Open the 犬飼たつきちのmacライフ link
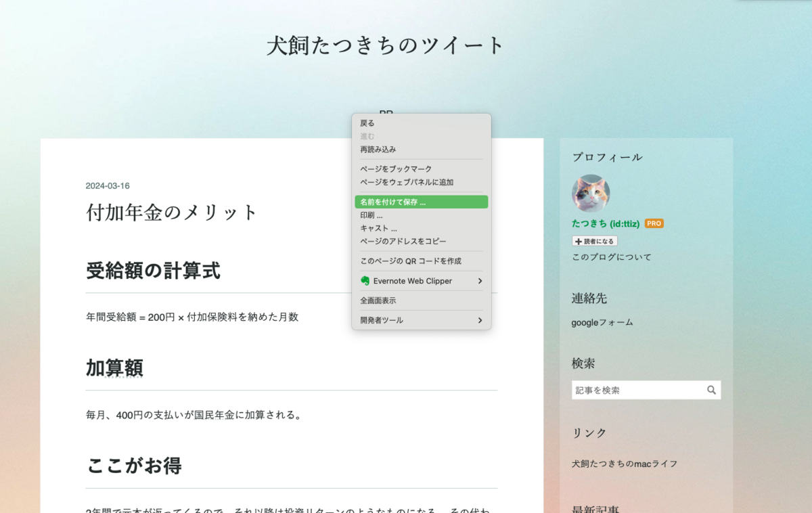 click(625, 464)
